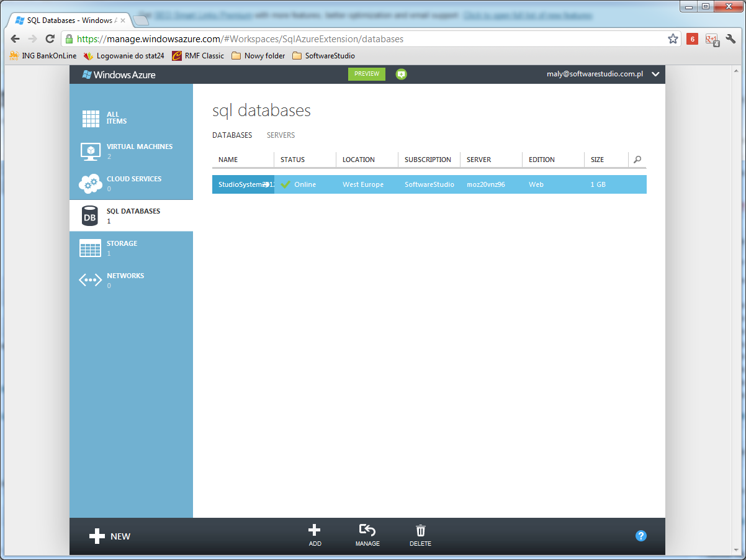Click the plus icon of the NEW button
This screenshot has height=560, width=746.
click(97, 536)
